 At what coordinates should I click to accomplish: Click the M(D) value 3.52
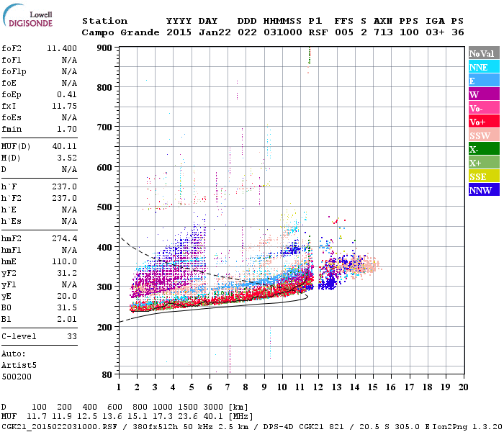tap(67, 158)
